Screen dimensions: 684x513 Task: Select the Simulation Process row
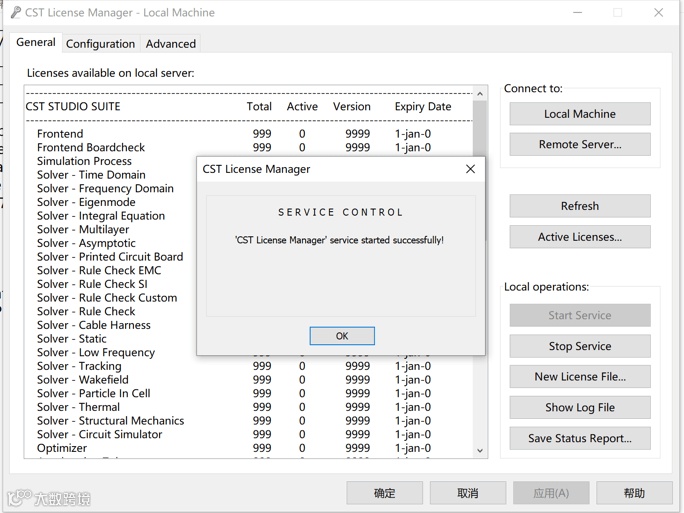pyautogui.click(x=111, y=161)
